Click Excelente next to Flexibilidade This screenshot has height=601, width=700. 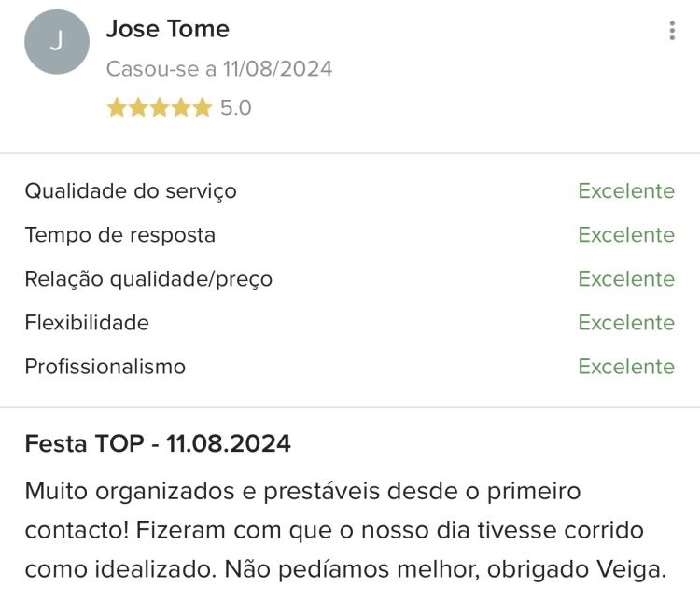coord(626,322)
